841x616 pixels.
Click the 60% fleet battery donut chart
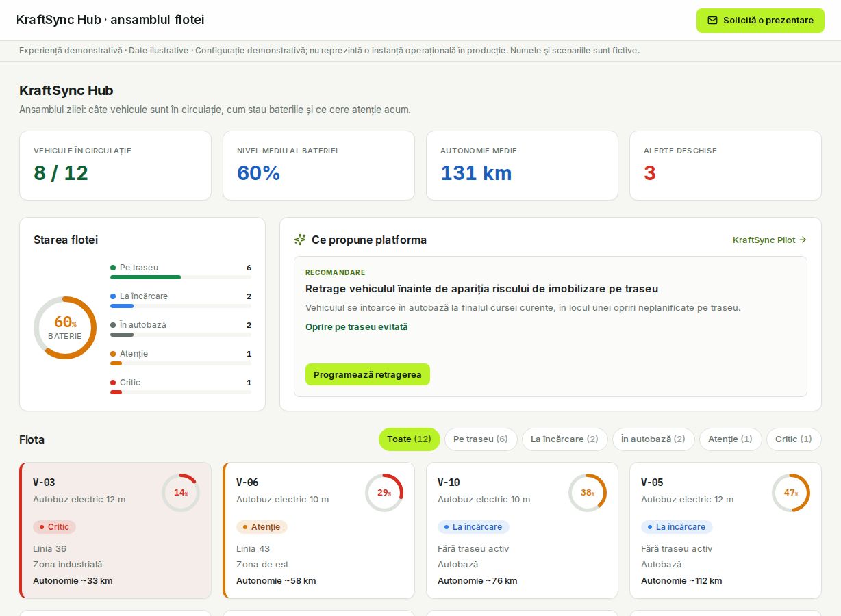click(65, 328)
